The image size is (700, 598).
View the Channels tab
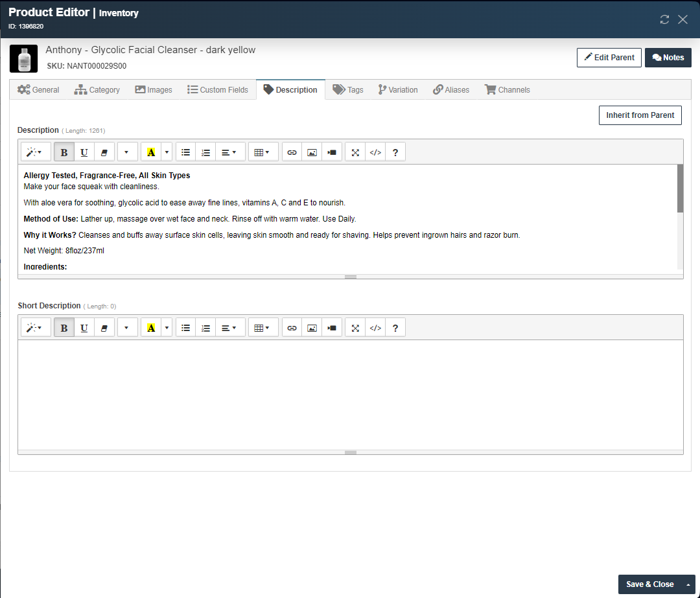click(x=507, y=89)
